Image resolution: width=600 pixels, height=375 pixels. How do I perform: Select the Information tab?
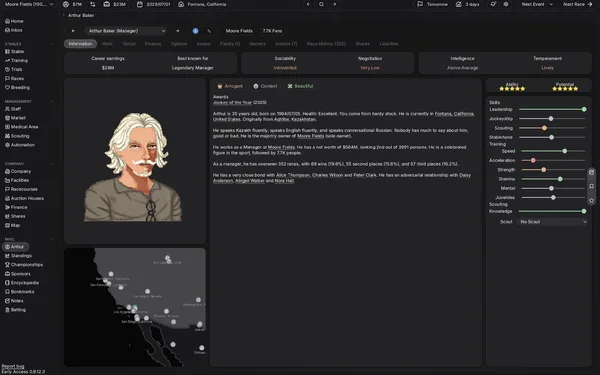[x=80, y=44]
